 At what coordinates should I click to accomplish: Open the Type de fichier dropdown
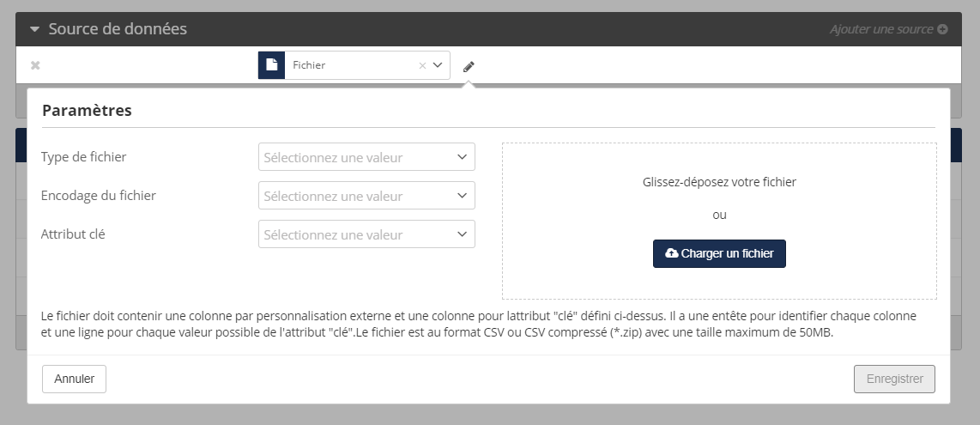click(366, 157)
